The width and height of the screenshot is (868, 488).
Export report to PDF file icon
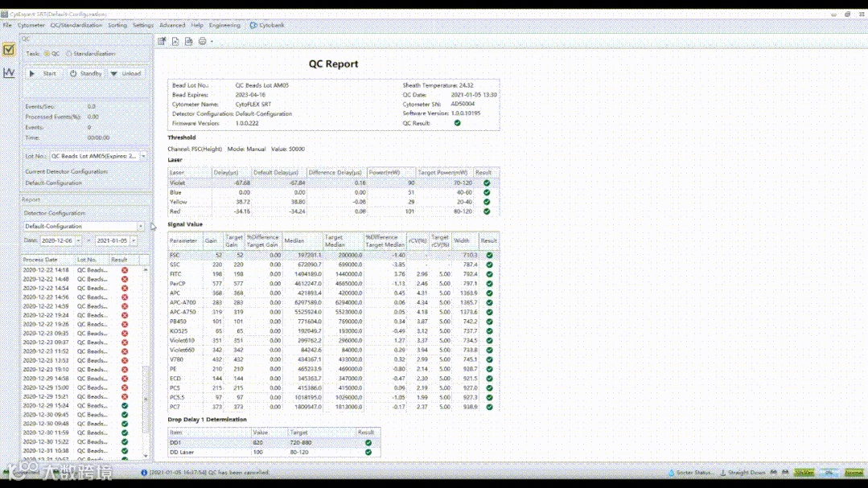coord(175,41)
